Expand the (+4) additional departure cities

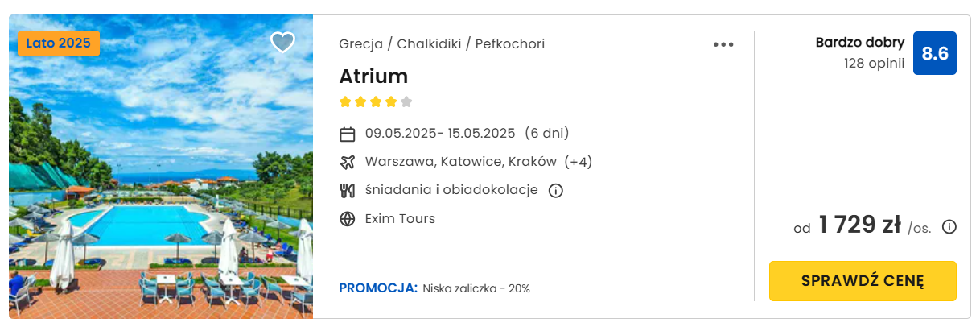(579, 162)
